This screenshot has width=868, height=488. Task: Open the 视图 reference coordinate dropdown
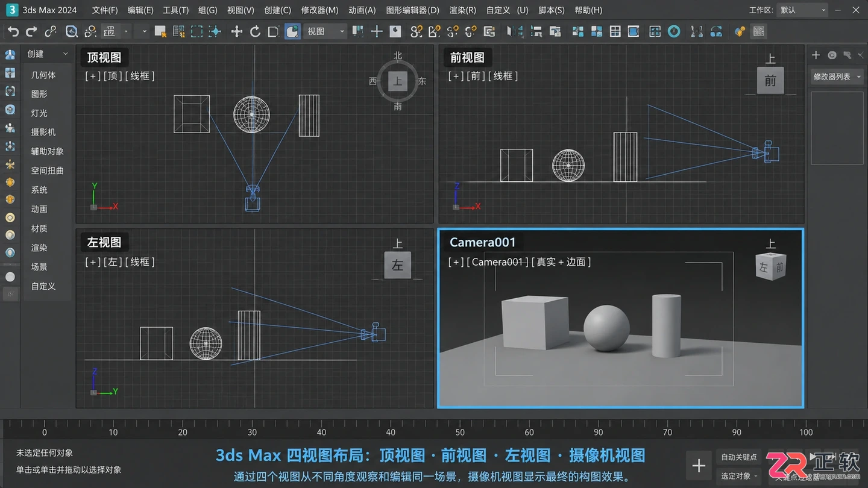(x=325, y=31)
